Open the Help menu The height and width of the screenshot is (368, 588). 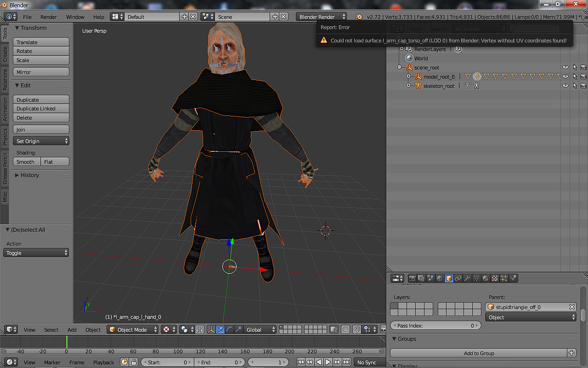pyautogui.click(x=99, y=17)
